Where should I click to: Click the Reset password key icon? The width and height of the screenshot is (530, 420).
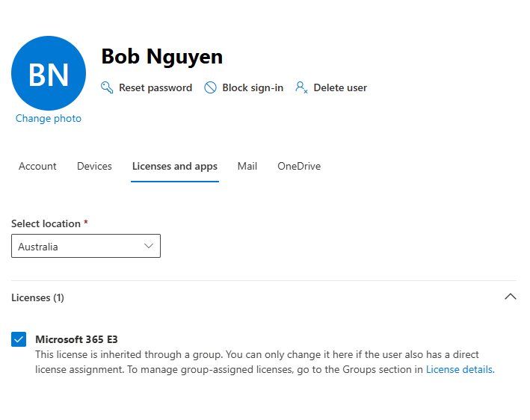[x=107, y=87]
